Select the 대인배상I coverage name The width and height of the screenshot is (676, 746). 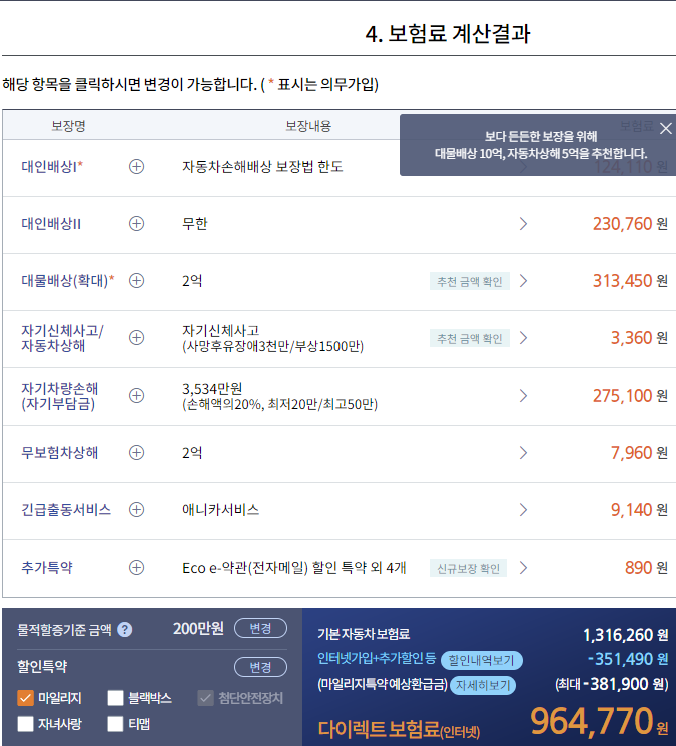(x=52, y=167)
